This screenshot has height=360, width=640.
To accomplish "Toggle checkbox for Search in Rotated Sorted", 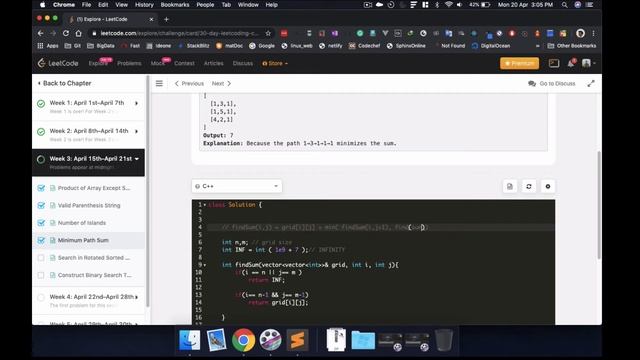I will coord(41,258).
